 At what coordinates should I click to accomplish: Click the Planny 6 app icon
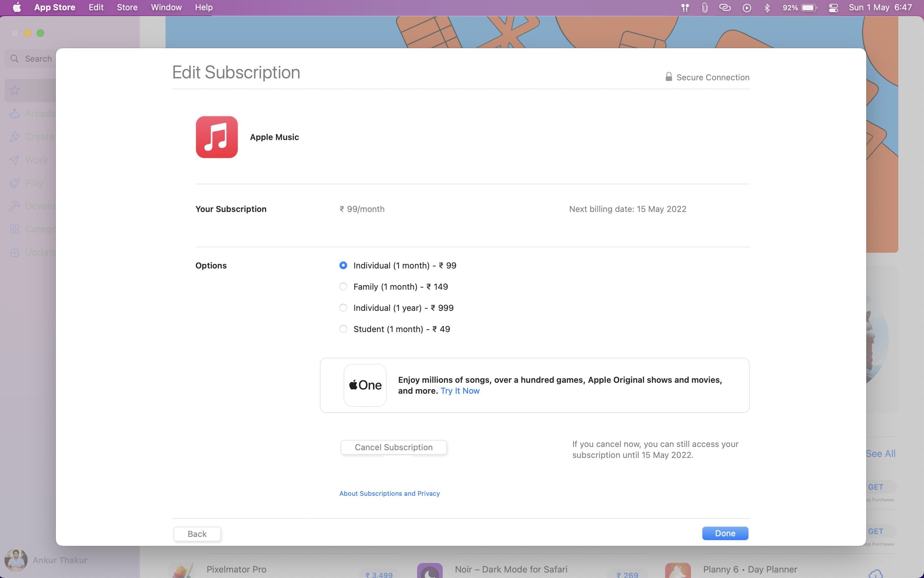(678, 570)
